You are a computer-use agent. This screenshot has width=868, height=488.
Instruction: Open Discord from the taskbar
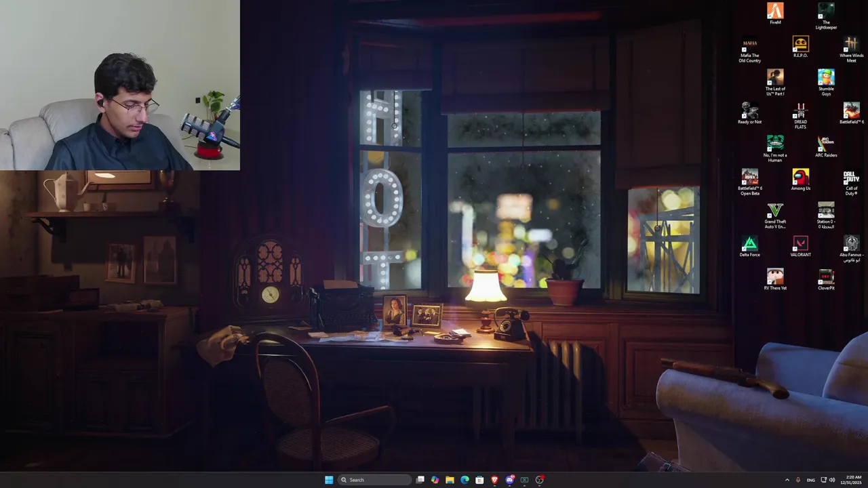point(509,480)
